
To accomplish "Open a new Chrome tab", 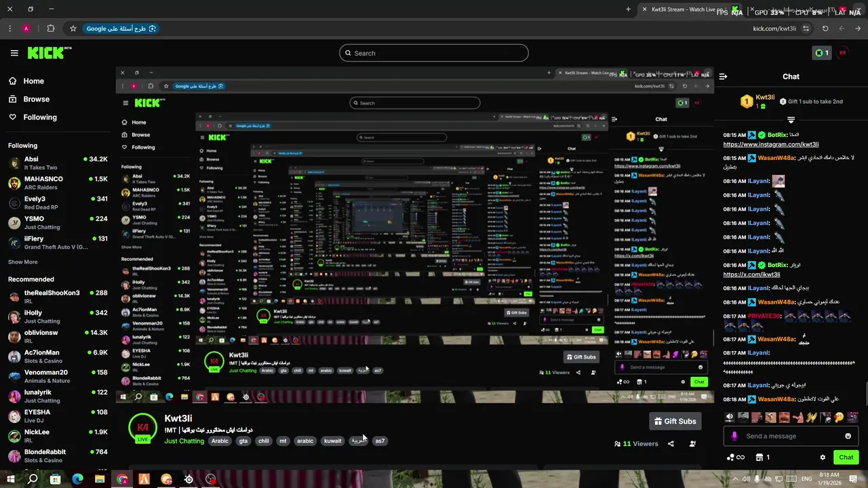I will click(628, 9).
